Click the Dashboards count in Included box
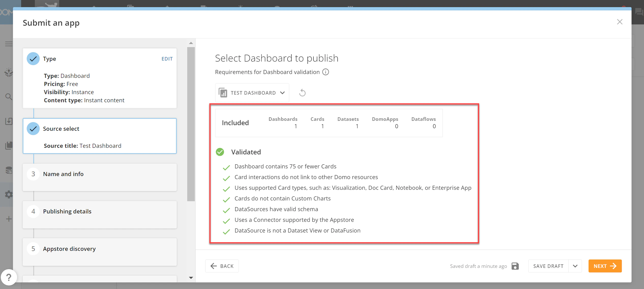 click(296, 126)
